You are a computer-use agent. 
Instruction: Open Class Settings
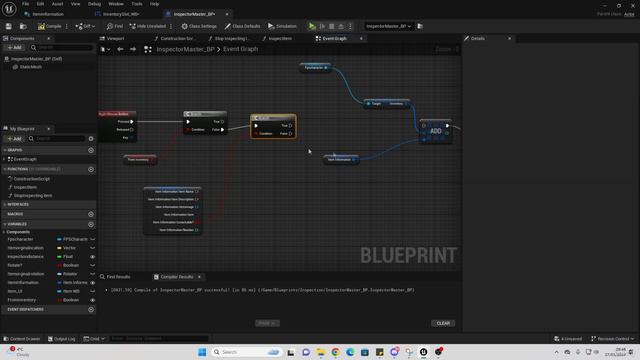point(199,26)
